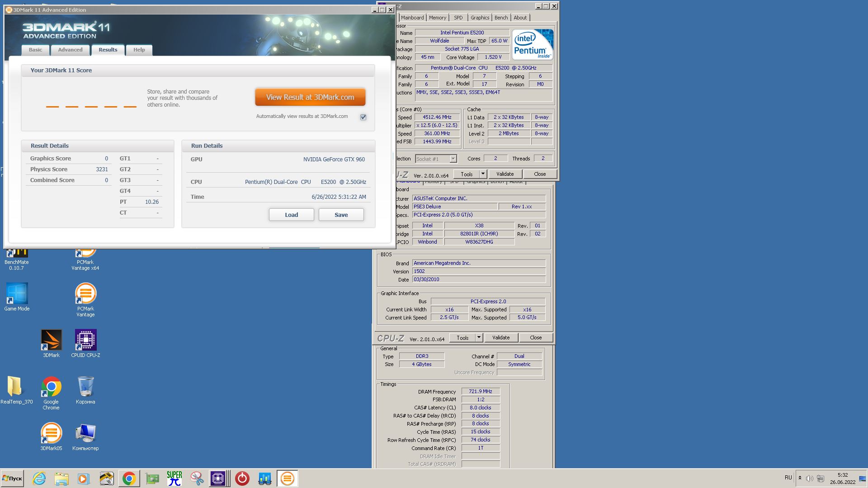Open the green graphics card icon in taskbar
This screenshot has height=488, width=868.
(152, 479)
